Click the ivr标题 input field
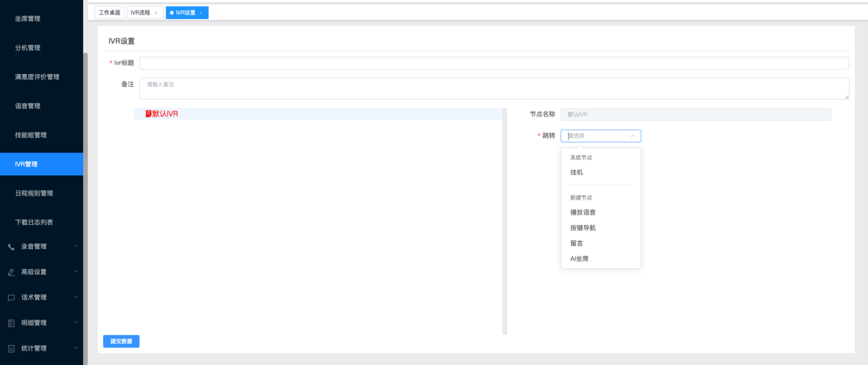This screenshot has height=365, width=868. click(x=493, y=63)
